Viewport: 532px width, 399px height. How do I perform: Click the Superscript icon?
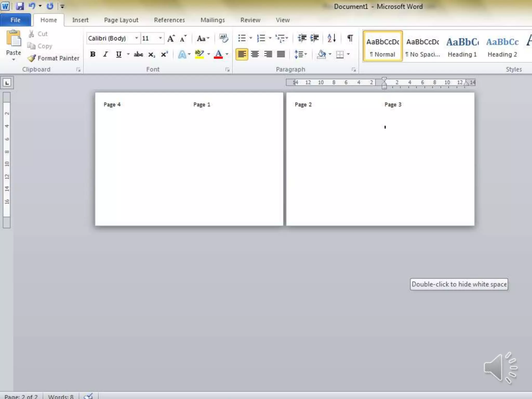[x=164, y=55]
